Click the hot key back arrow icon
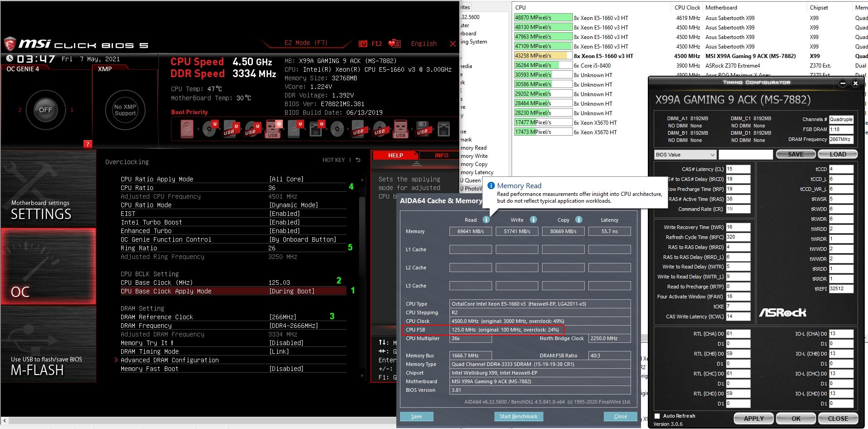This screenshot has width=868, height=429. click(x=358, y=160)
